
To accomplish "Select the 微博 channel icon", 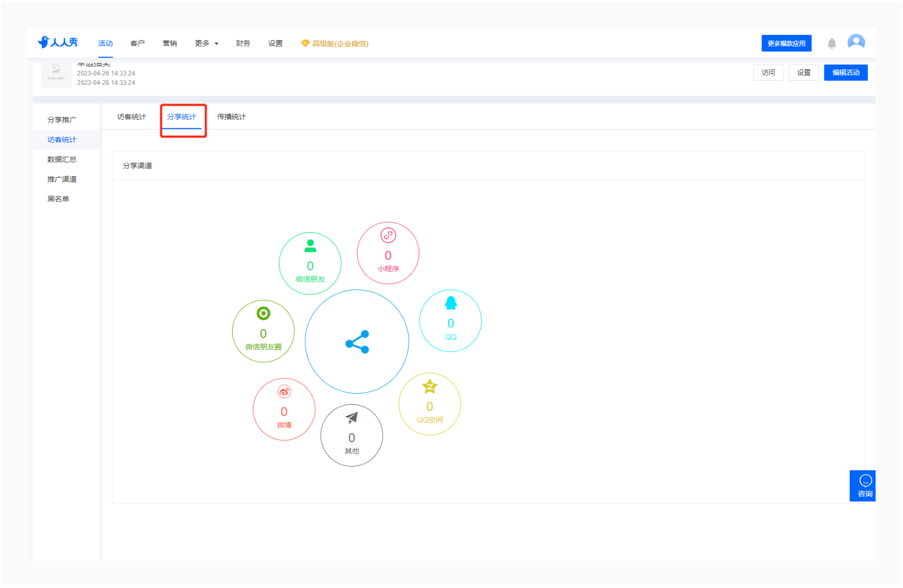I will point(284,392).
